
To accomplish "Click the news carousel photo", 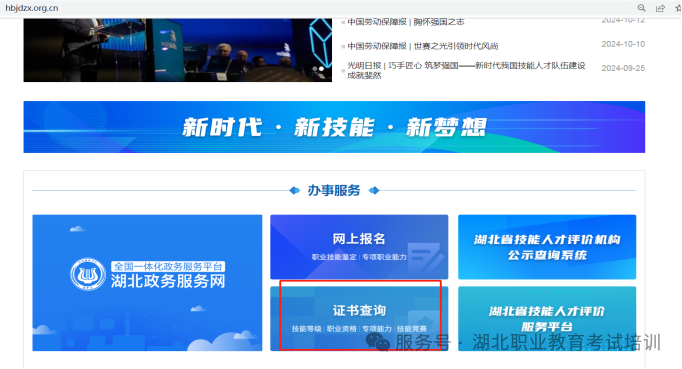I will [177, 50].
